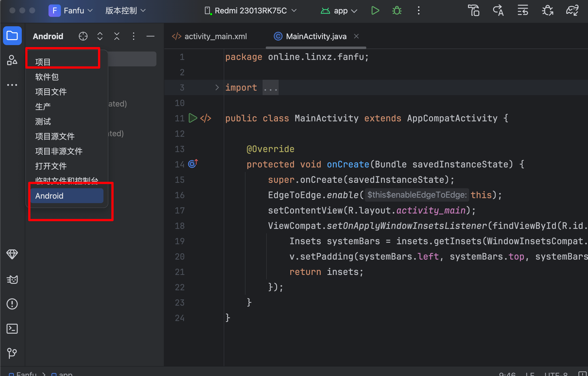Select 测试 in the view list
This screenshot has width=588, height=376.
(67, 121)
